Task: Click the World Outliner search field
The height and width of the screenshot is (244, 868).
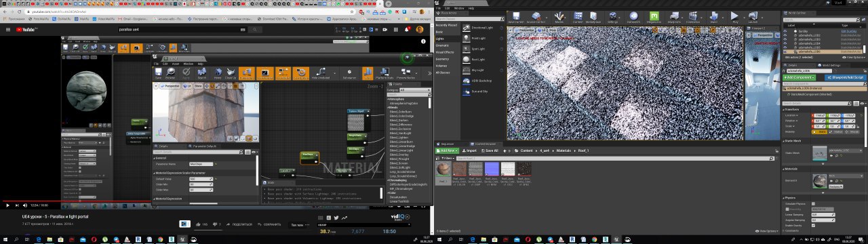Action: (821, 20)
